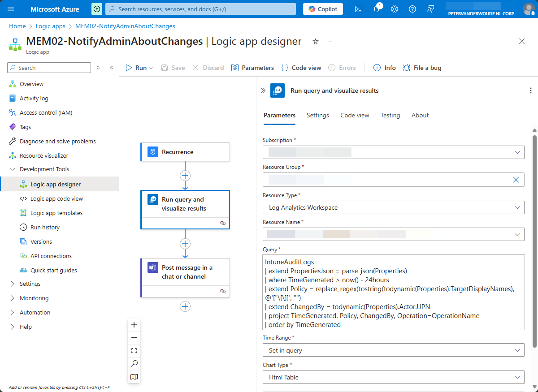Open the Resource Name dropdown
The height and width of the screenshot is (392, 538).
coord(393,234)
